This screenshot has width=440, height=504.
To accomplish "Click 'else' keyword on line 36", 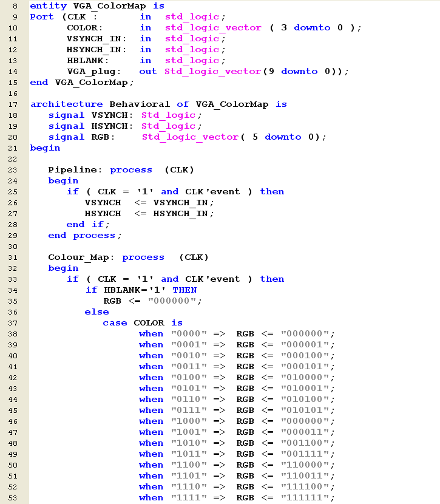I will coord(96,312).
